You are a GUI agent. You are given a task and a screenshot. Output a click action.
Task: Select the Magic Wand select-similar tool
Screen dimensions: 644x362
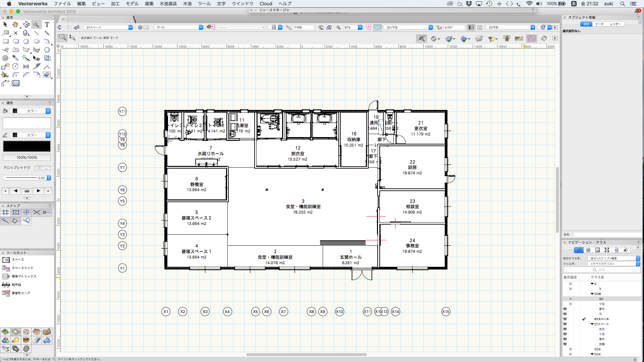pos(26,58)
